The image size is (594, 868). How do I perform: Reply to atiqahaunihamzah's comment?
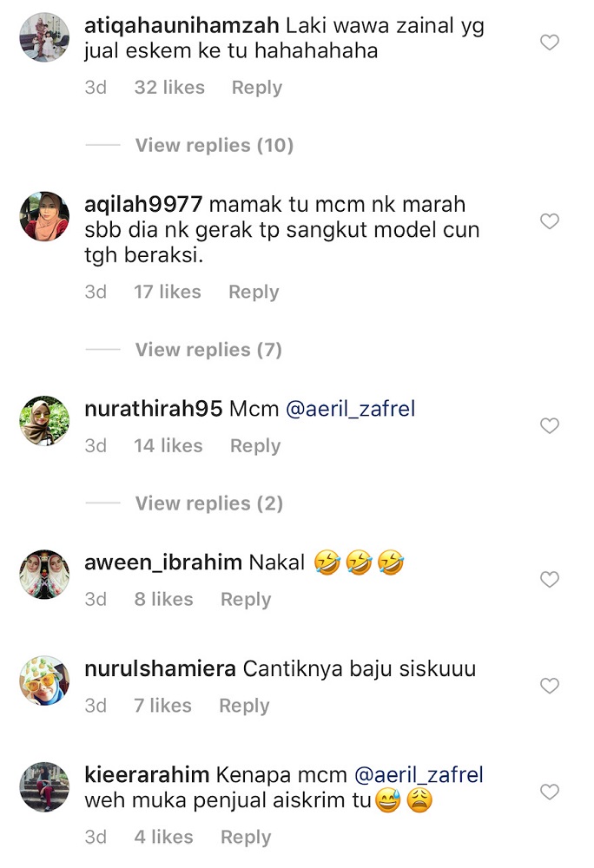point(257,88)
